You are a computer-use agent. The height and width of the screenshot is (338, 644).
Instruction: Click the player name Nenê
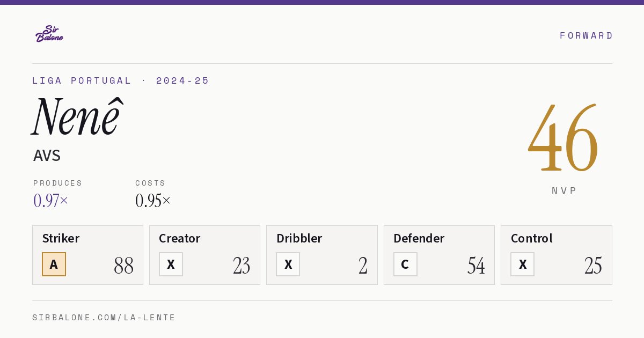[x=77, y=116]
